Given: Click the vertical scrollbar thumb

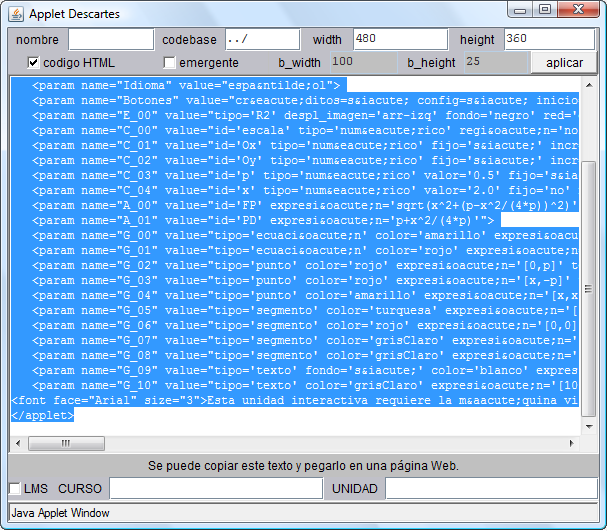Looking at the screenshot, I should pos(589,289).
